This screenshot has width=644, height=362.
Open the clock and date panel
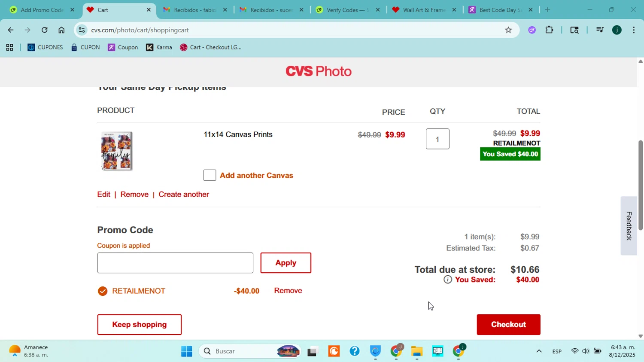click(x=623, y=351)
